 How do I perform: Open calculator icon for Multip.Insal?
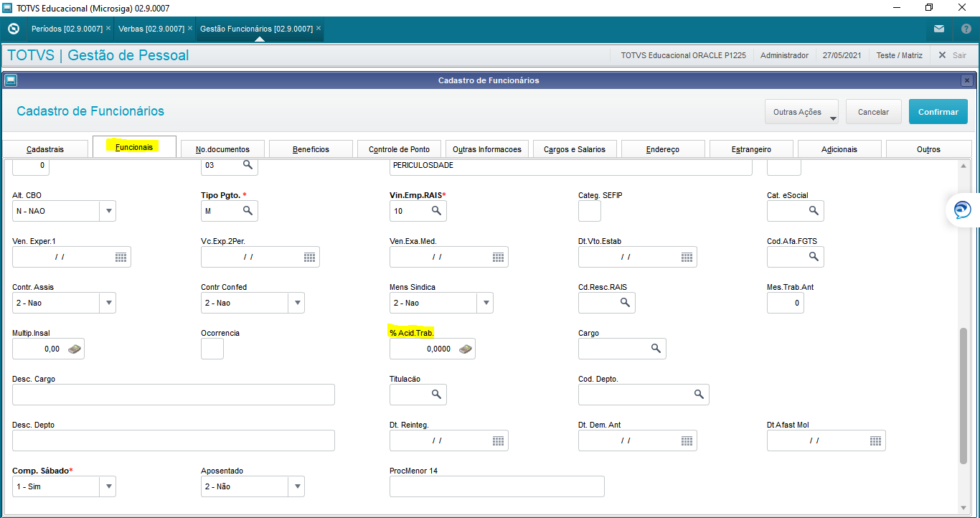point(75,349)
